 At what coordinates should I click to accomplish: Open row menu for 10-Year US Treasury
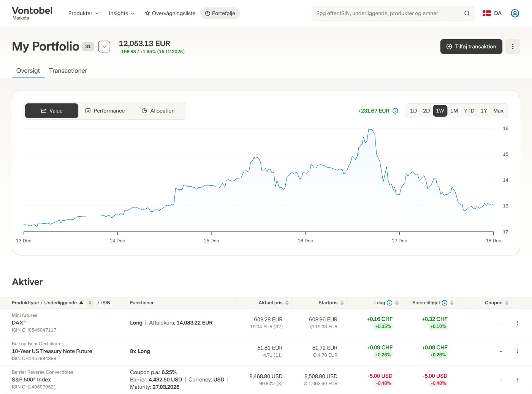tap(517, 351)
